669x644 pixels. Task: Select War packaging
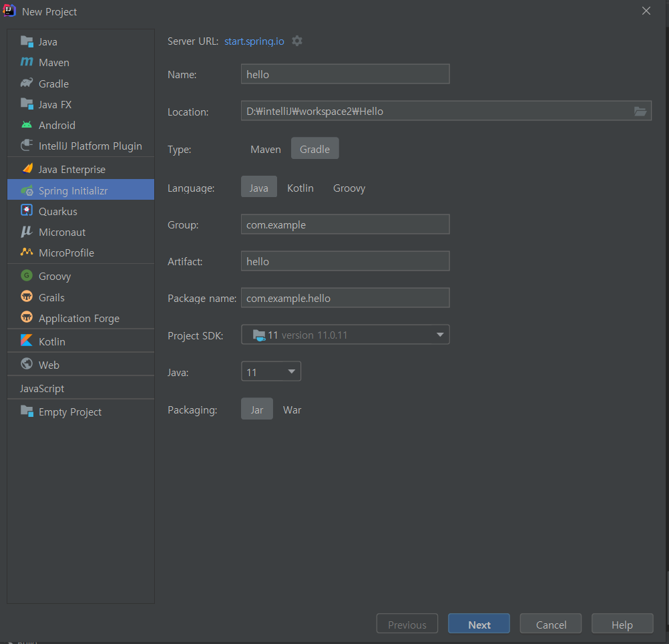(x=292, y=410)
